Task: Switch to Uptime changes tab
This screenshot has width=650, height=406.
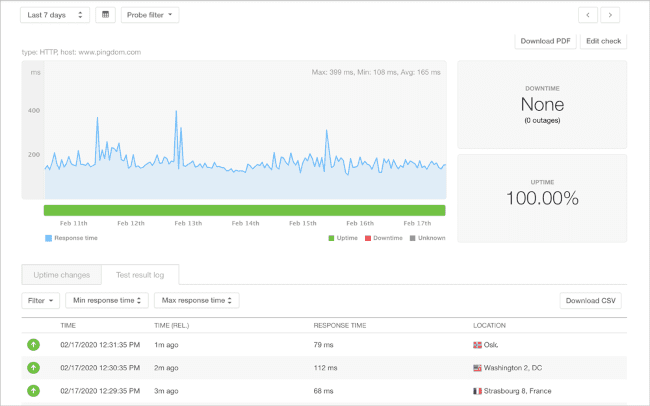Action: coord(61,275)
